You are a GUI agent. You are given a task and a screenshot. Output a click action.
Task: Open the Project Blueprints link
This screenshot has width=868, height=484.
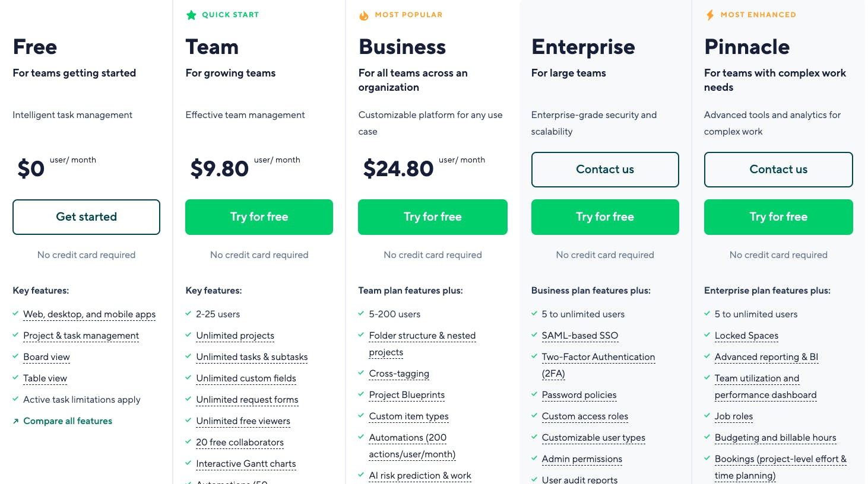407,394
